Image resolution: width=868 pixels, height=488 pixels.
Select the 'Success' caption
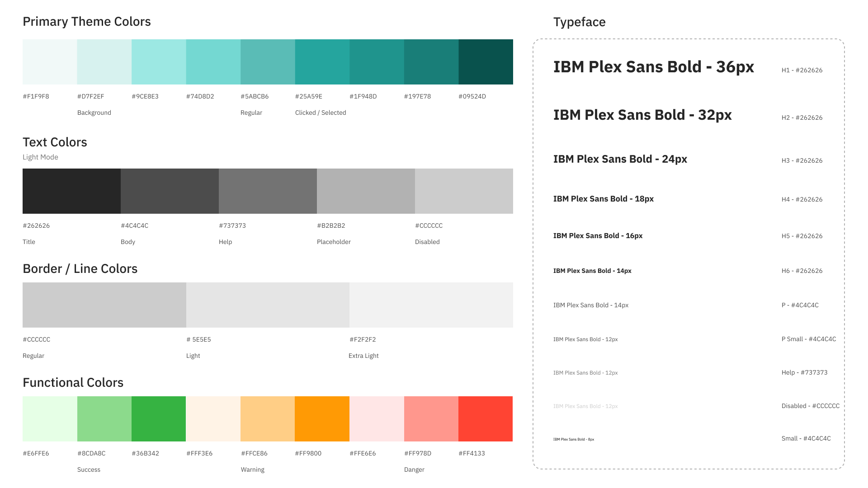[89, 469]
